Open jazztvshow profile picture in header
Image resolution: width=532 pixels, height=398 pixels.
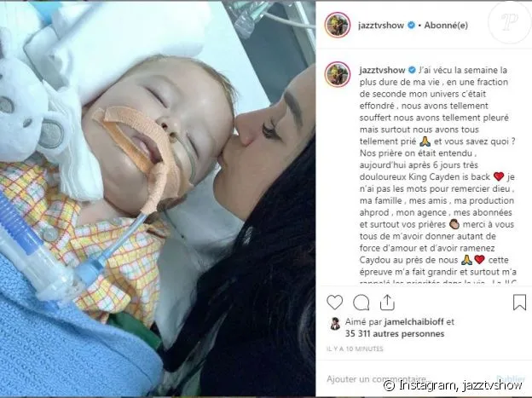point(338,25)
